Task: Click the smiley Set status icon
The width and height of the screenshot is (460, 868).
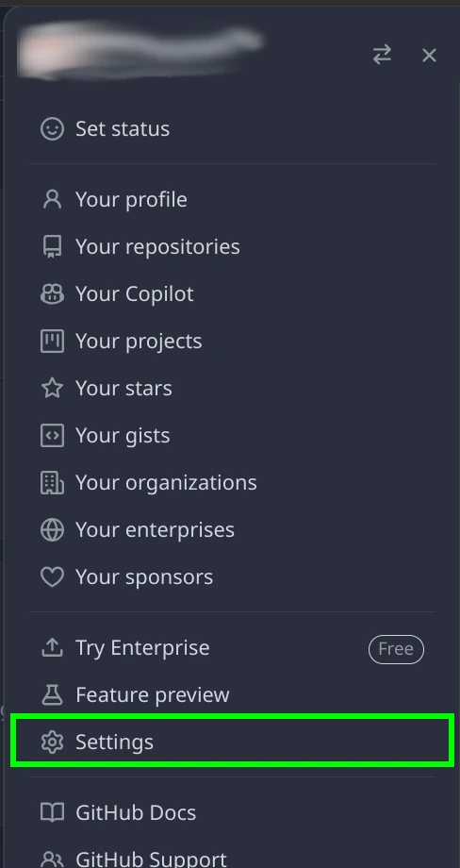Action: point(52,128)
